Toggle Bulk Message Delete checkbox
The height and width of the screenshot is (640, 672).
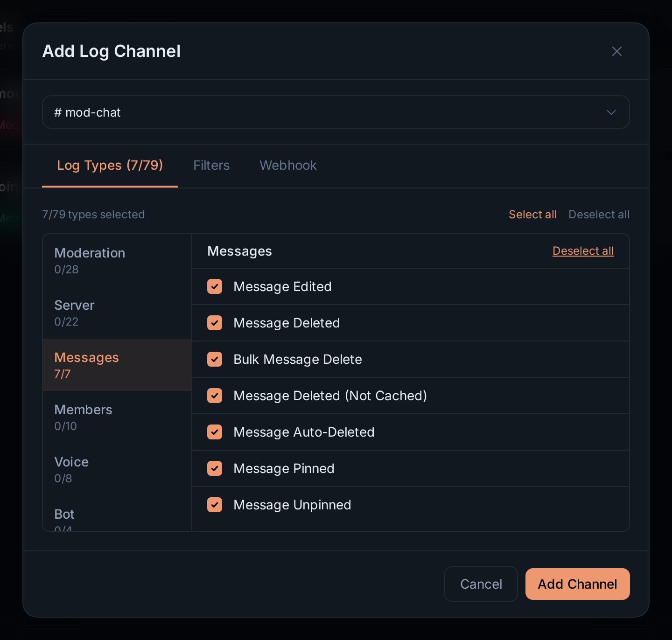pos(215,359)
